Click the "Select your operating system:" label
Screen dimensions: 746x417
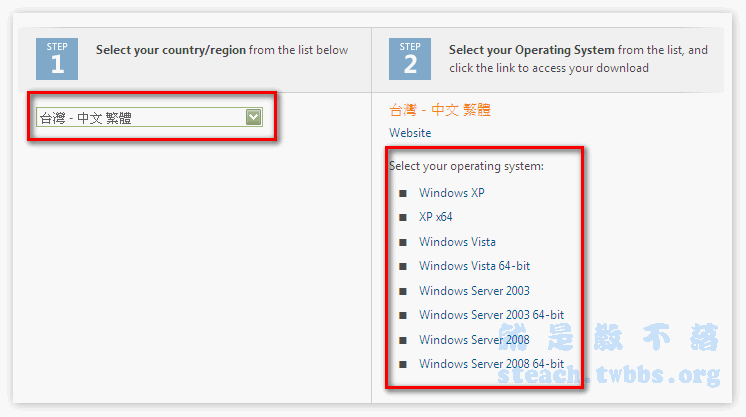(466, 166)
